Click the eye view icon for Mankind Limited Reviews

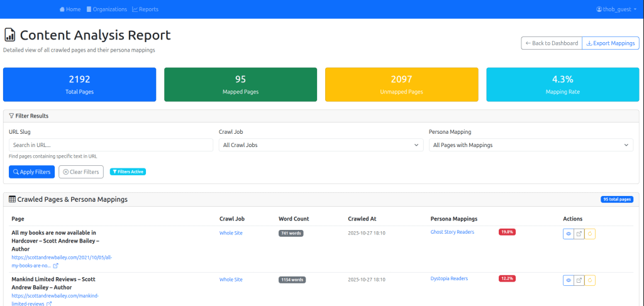[569, 280]
